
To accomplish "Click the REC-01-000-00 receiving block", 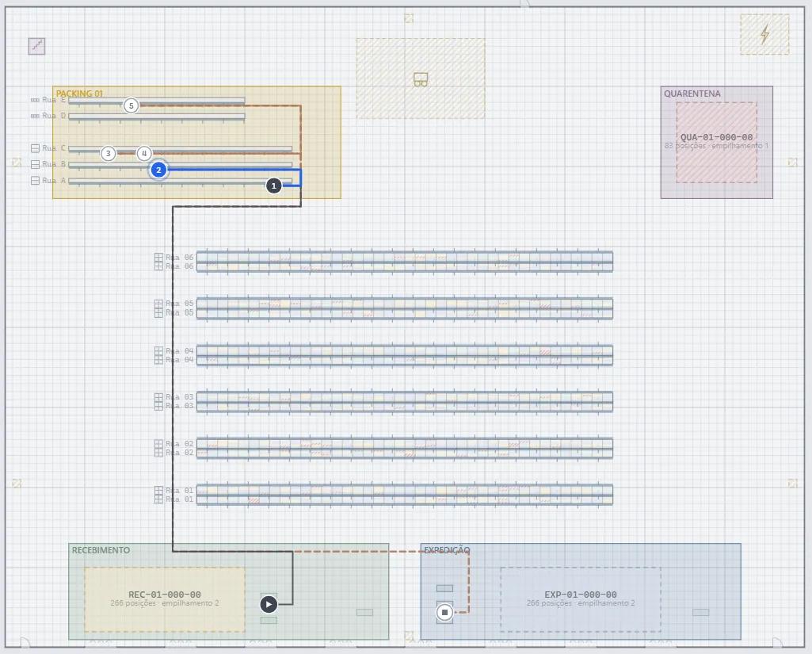I will point(165,599).
